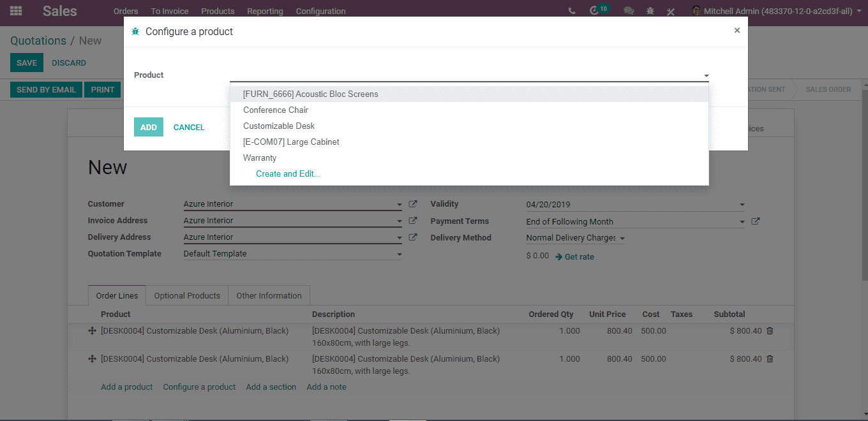Open the Payment Terms external link icon
Screen dimensions: 868x421
756,221
